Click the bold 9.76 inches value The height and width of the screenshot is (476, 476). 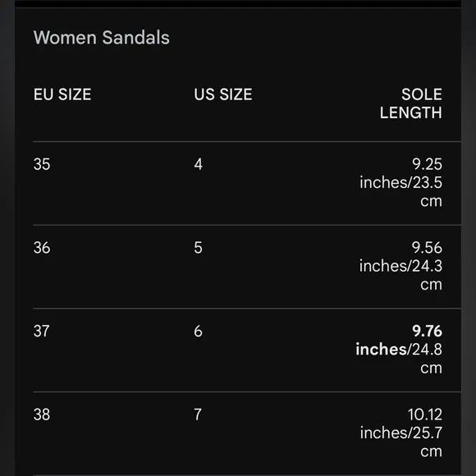point(398,340)
